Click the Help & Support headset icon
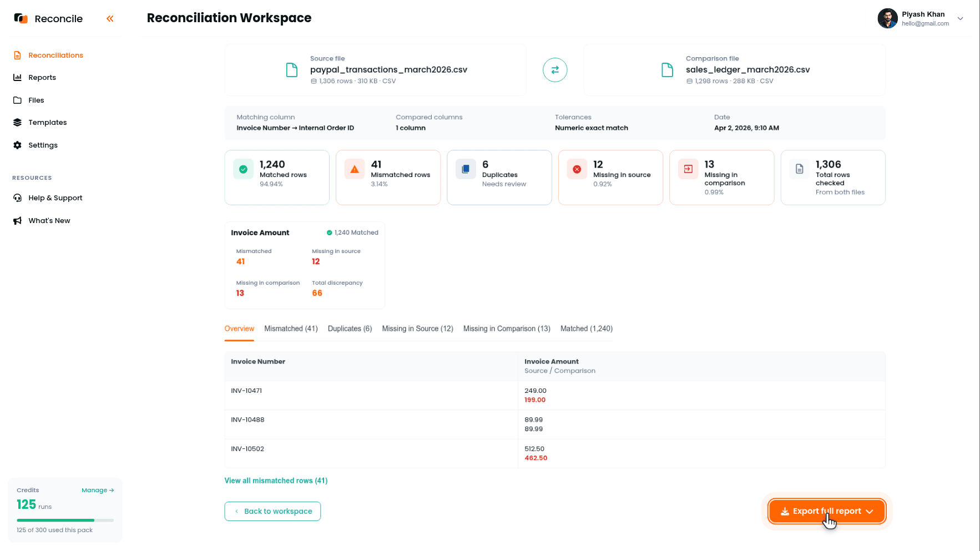This screenshot has width=980, height=551. (17, 198)
